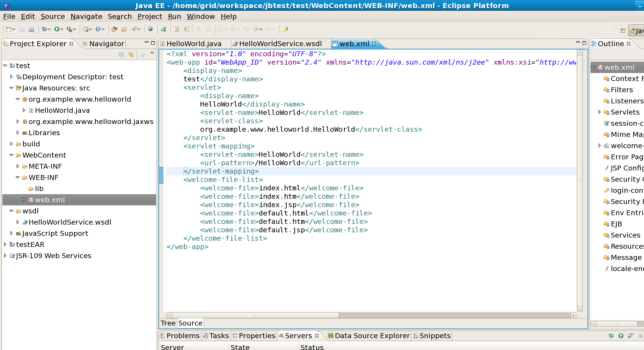Switch to the Tree view of web.xml
Screen dimensions: 644x350
pyautogui.click(x=168, y=323)
